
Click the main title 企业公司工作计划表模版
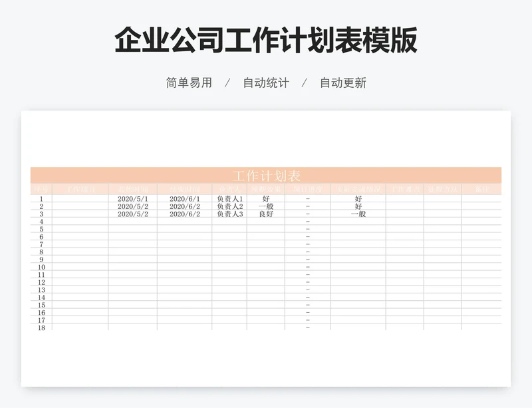[266, 41]
